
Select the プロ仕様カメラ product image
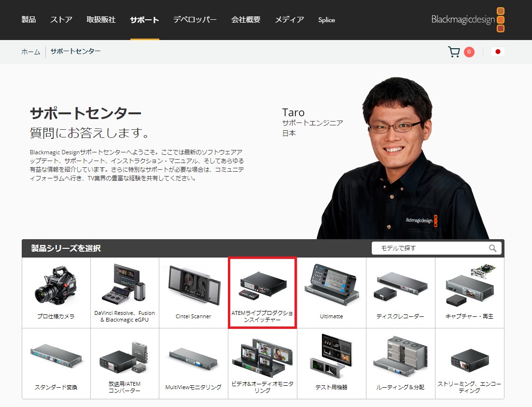[x=56, y=285]
